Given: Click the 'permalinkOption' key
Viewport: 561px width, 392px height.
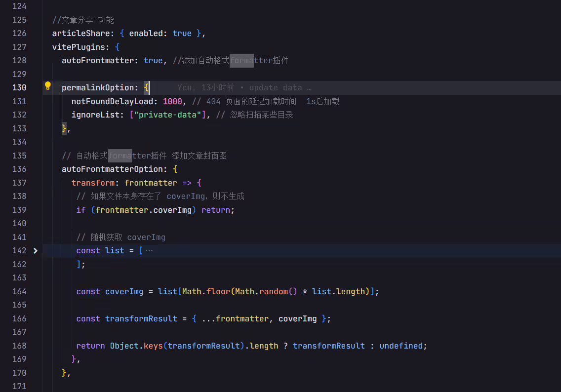Looking at the screenshot, I should pos(98,87).
